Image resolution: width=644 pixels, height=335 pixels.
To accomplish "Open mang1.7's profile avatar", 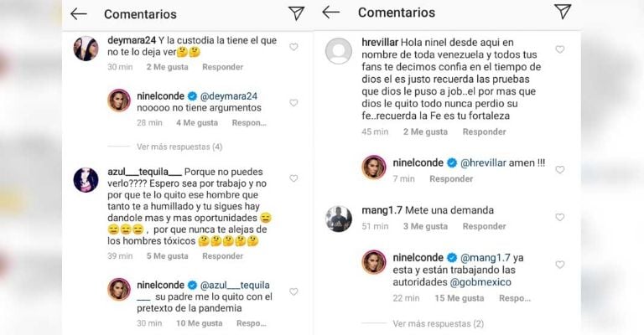I will coord(338,217).
